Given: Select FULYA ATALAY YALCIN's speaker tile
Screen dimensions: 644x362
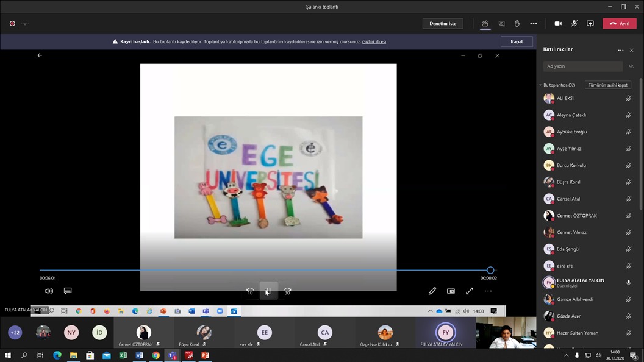Looking at the screenshot, I should pos(446,333).
